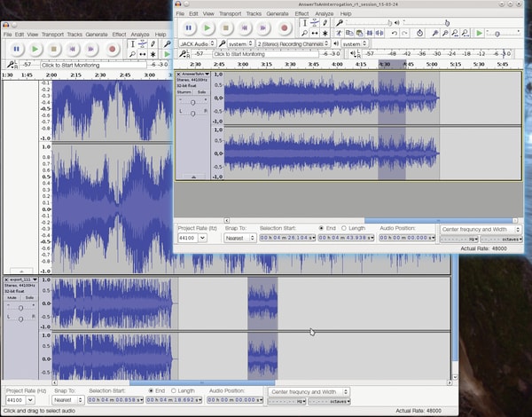This screenshot has height=417, width=532.
Task: Click Play button in back window
Action: click(x=35, y=49)
